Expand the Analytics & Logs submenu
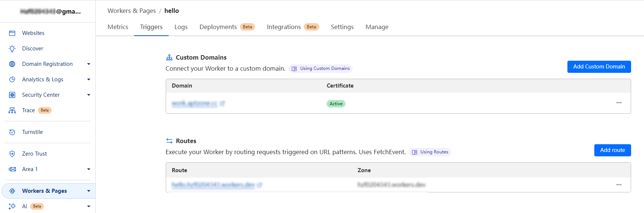 click(x=88, y=79)
